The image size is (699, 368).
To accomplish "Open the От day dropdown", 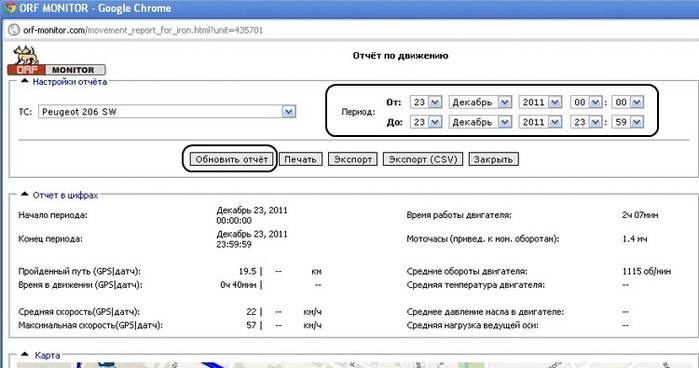I will coord(426,102).
